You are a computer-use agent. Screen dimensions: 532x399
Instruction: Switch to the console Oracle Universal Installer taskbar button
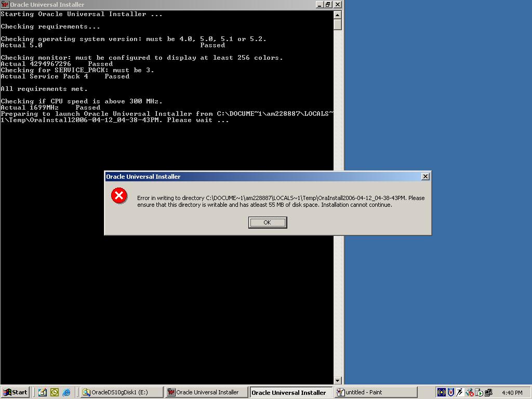(207, 392)
